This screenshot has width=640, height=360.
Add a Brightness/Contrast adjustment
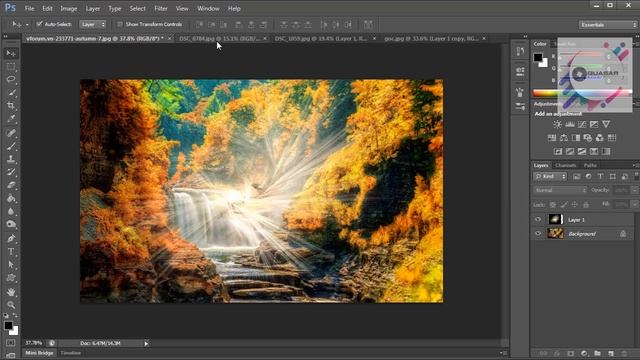(557, 124)
